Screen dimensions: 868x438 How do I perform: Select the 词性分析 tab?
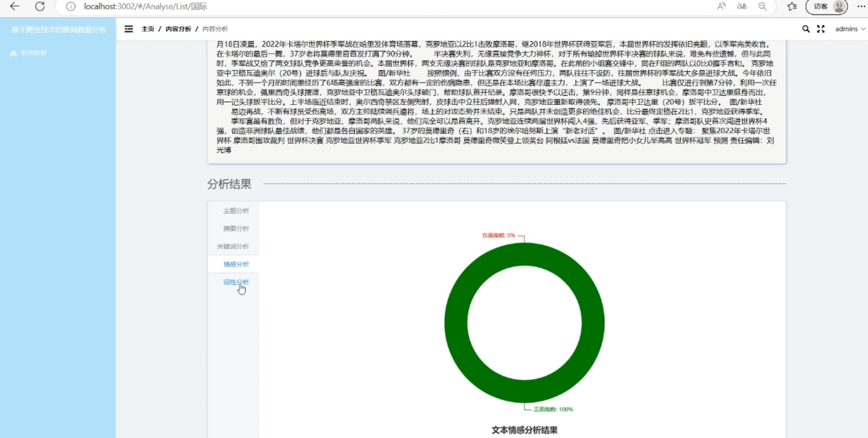(236, 282)
